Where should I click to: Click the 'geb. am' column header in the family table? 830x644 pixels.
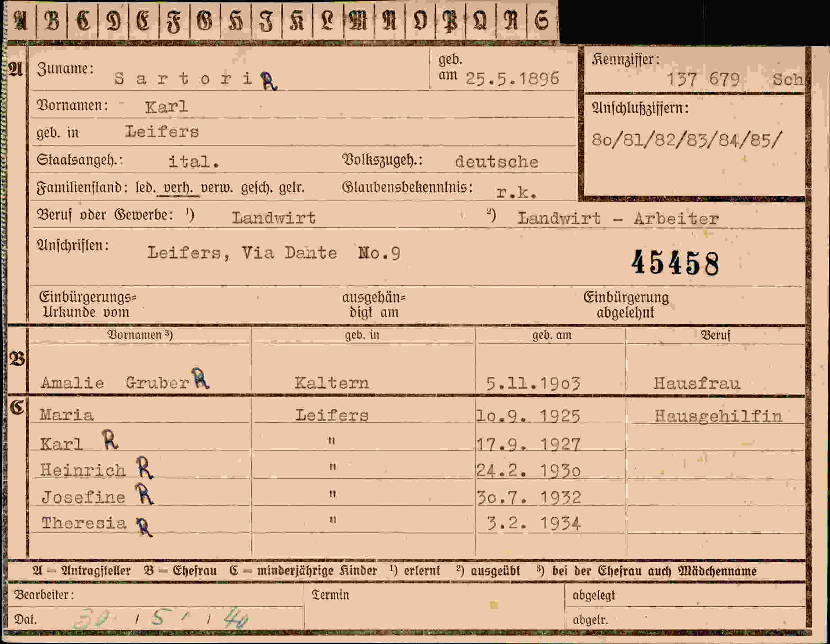click(x=552, y=335)
